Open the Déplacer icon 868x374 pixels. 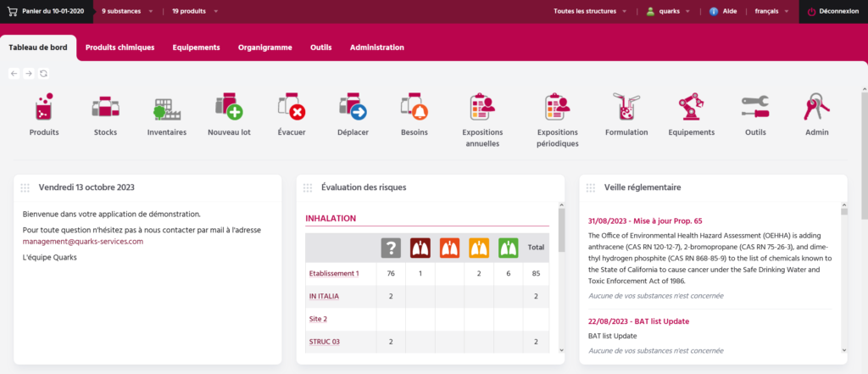coord(353,108)
